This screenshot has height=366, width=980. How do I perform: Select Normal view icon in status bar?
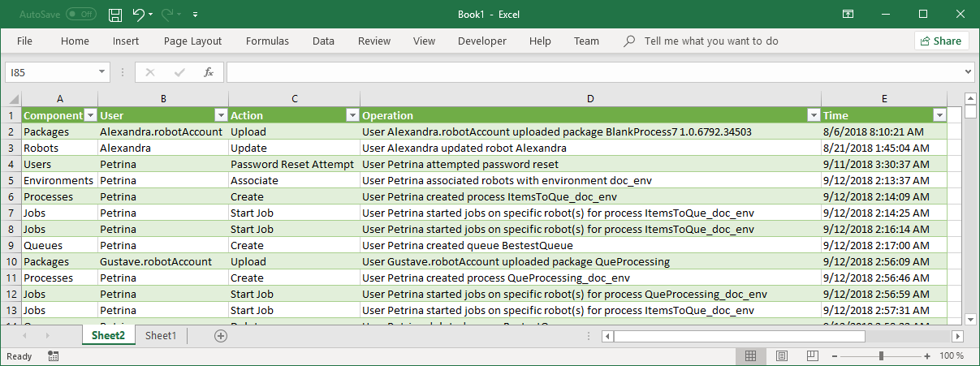(751, 356)
